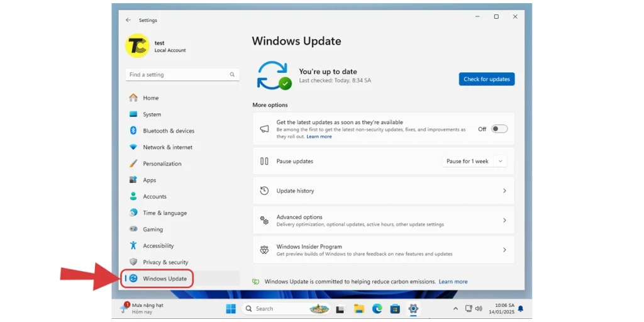Select Apps in the settings sidebar

coord(150,180)
